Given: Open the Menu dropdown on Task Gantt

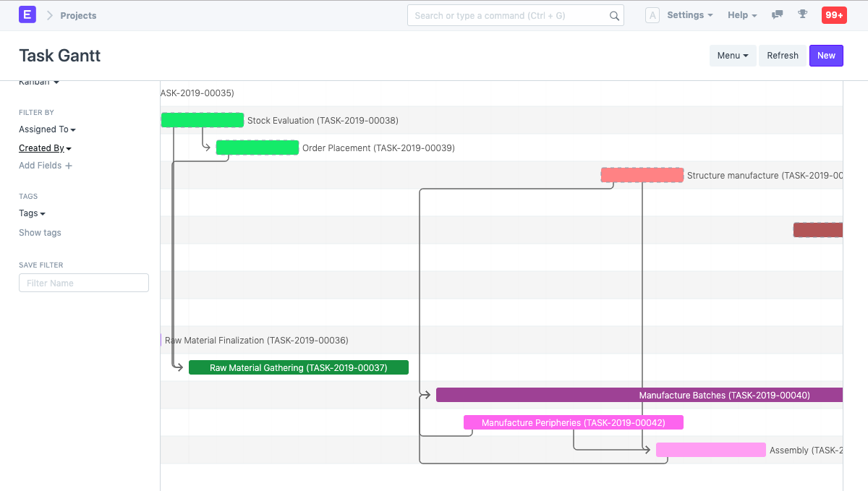Looking at the screenshot, I should 733,55.
